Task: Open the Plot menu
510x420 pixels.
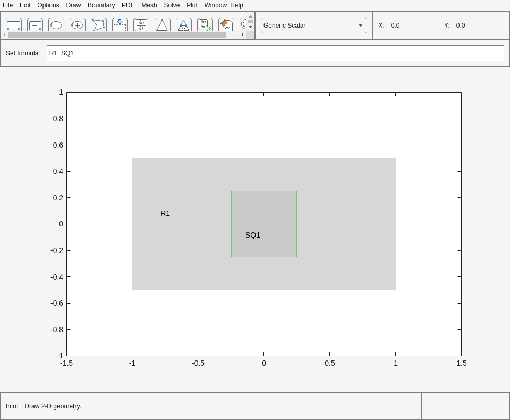Action: [x=192, y=5]
